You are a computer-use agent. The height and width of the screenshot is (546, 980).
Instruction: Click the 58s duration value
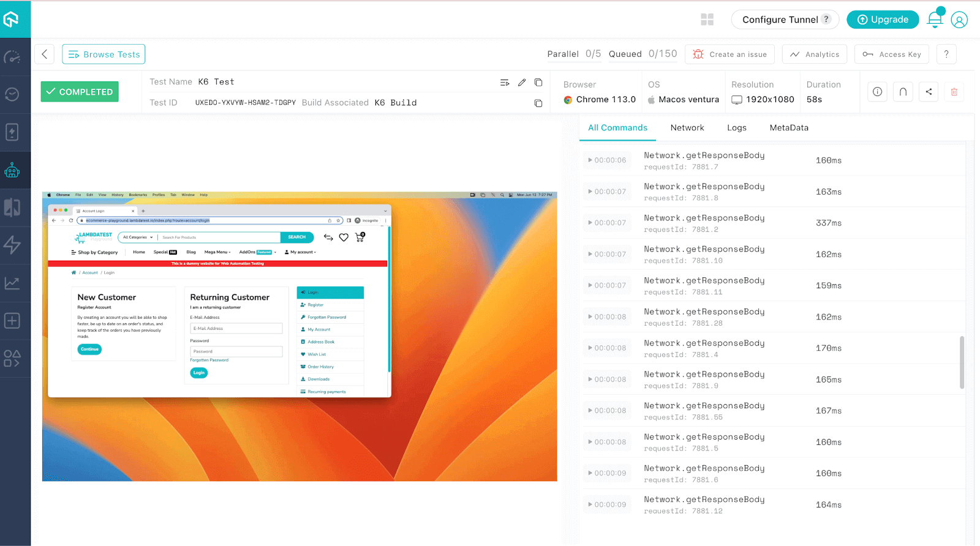coord(814,99)
